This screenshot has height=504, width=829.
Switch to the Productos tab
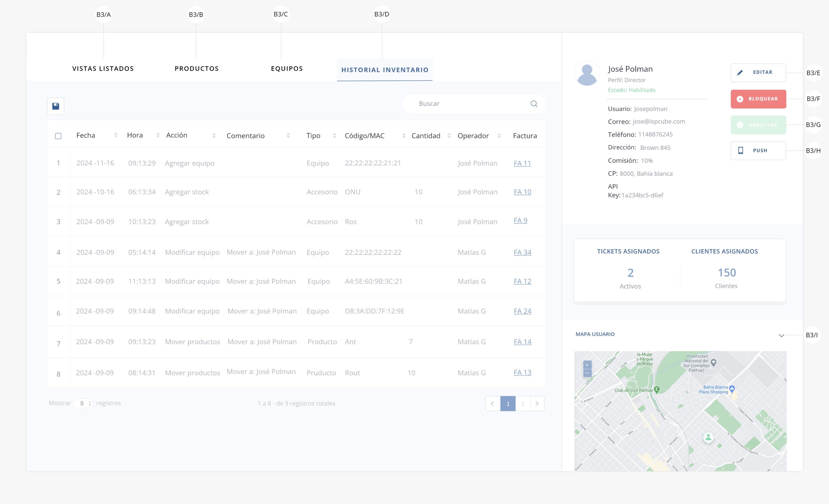point(197,69)
